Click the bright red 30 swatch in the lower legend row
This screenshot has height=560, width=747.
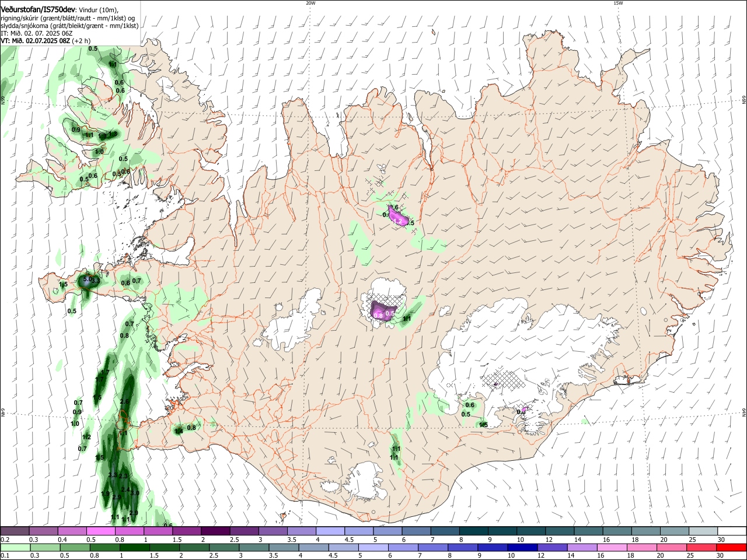point(732,547)
